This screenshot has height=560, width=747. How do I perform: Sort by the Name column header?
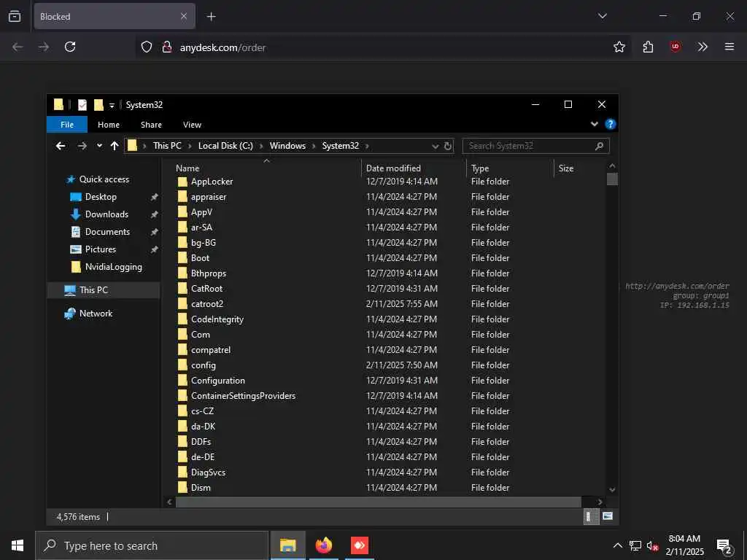click(187, 168)
